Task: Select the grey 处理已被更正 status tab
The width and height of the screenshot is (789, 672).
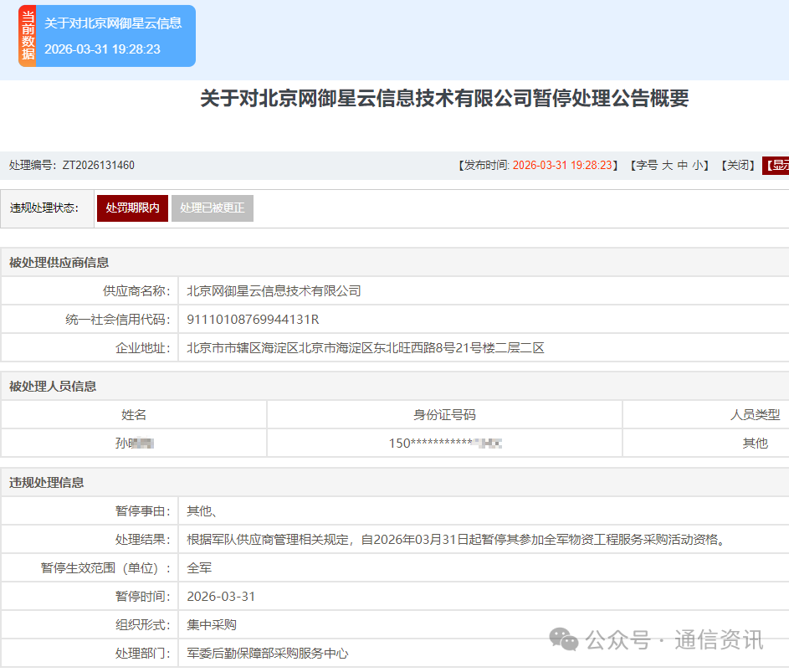Action: [x=213, y=208]
